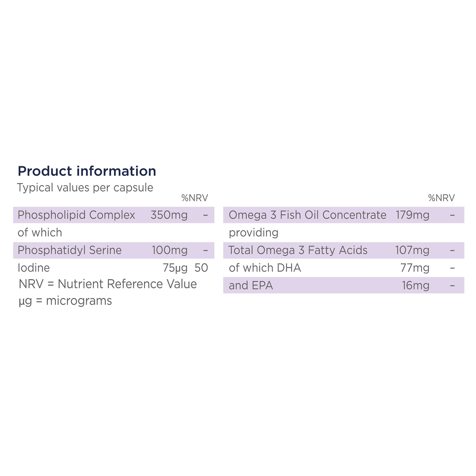Select Total Omega 3 Fatty Acids label
Screen dimensions: 476x476
tap(298, 250)
